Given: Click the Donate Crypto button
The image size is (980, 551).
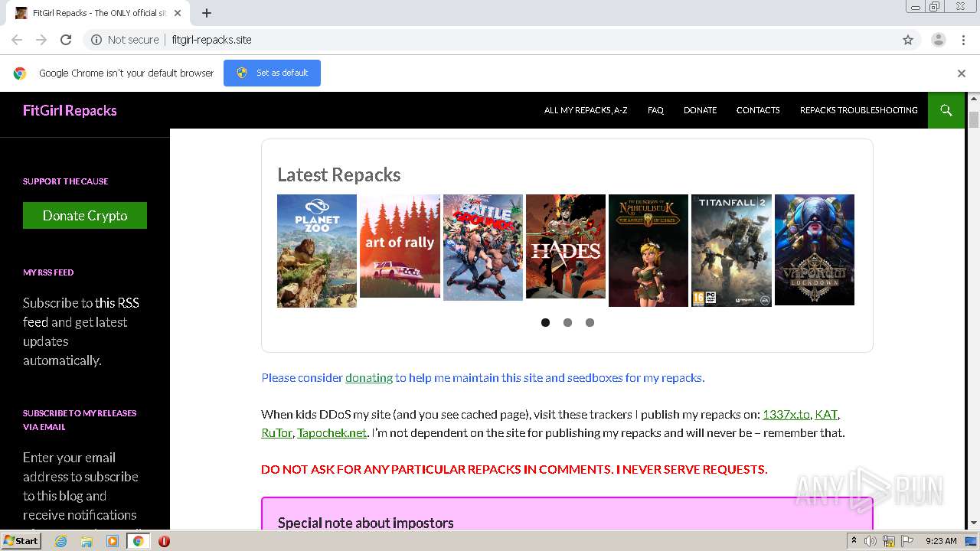Looking at the screenshot, I should 85,215.
